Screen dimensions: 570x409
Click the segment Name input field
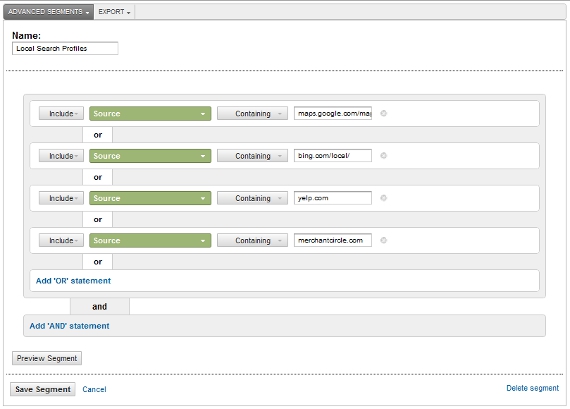pos(65,48)
